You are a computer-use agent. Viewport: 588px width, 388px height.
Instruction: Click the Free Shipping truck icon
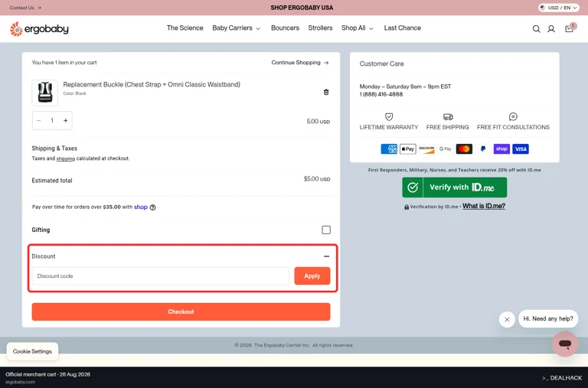[x=448, y=116]
